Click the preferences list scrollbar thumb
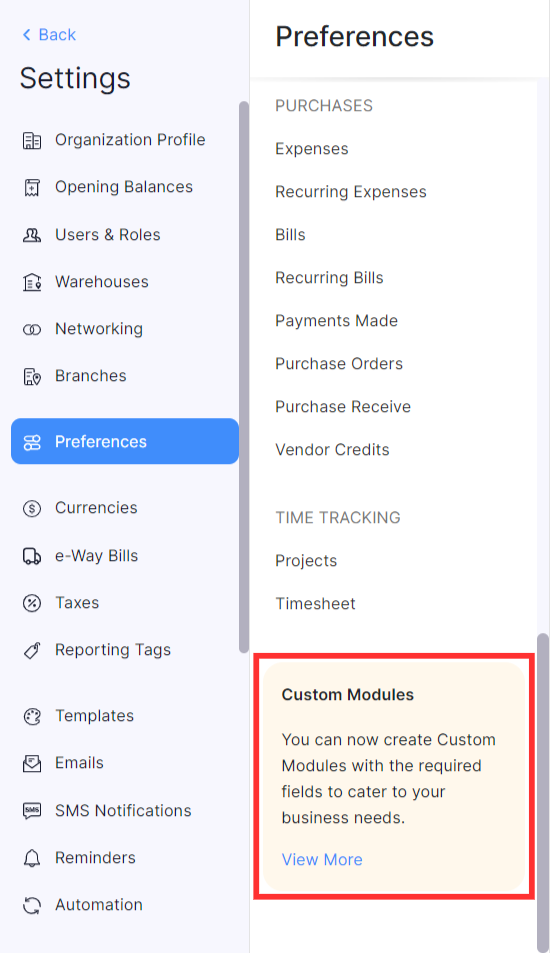Screen dimensions: 550x953 pyautogui.click(x=543, y=791)
